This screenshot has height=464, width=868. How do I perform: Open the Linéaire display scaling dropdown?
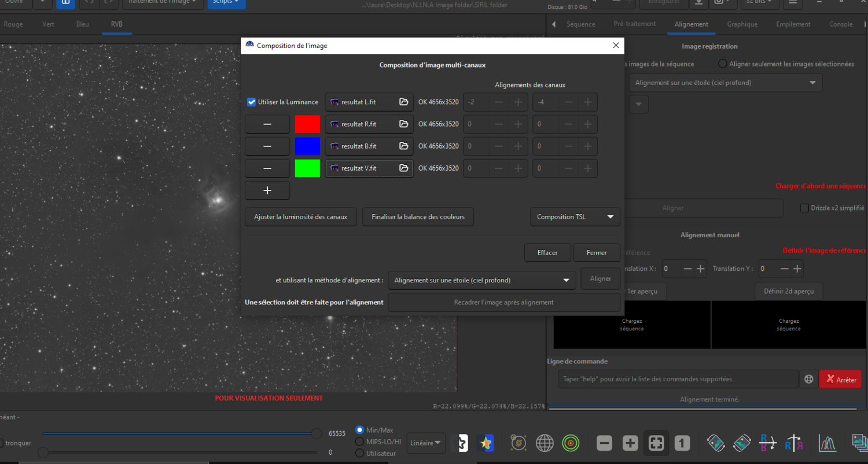426,443
